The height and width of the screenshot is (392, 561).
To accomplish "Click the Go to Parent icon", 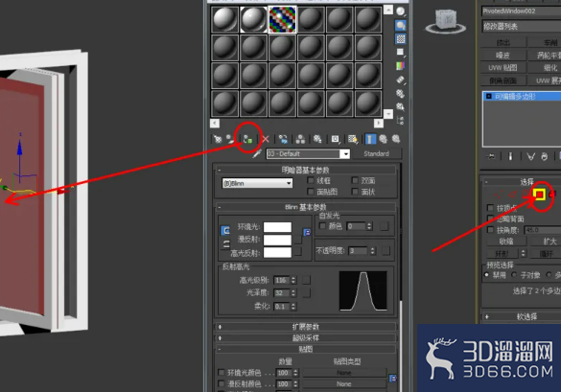I will (384, 139).
